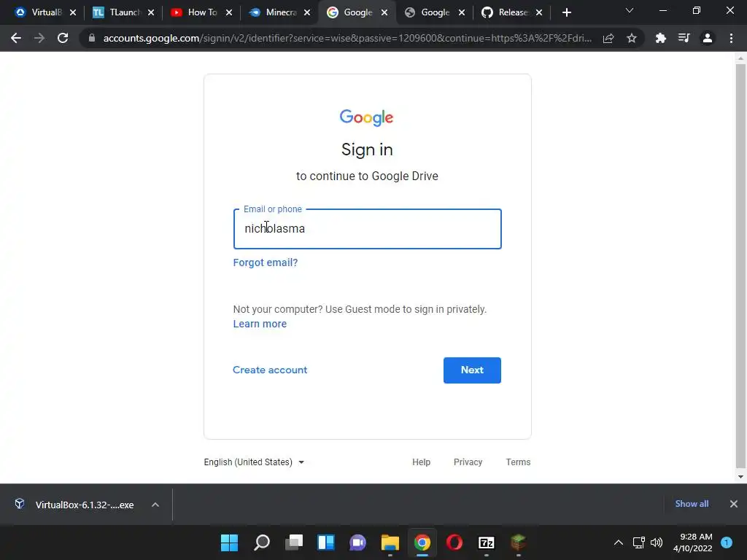This screenshot has height=560, width=747.
Task: Open the Chat taskbar icon
Action: (357, 542)
